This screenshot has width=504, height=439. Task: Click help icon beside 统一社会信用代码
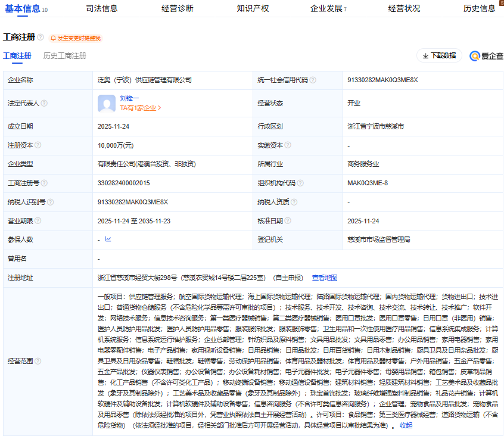click(x=313, y=80)
